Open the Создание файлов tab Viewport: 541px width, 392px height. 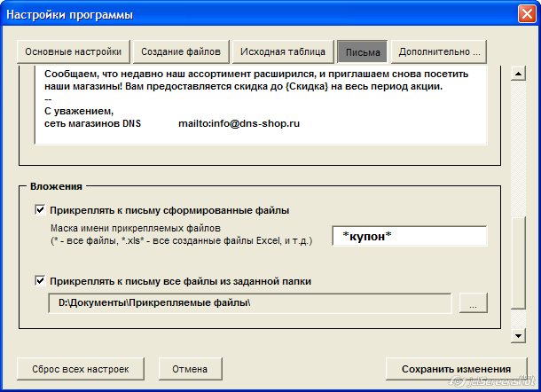(181, 51)
